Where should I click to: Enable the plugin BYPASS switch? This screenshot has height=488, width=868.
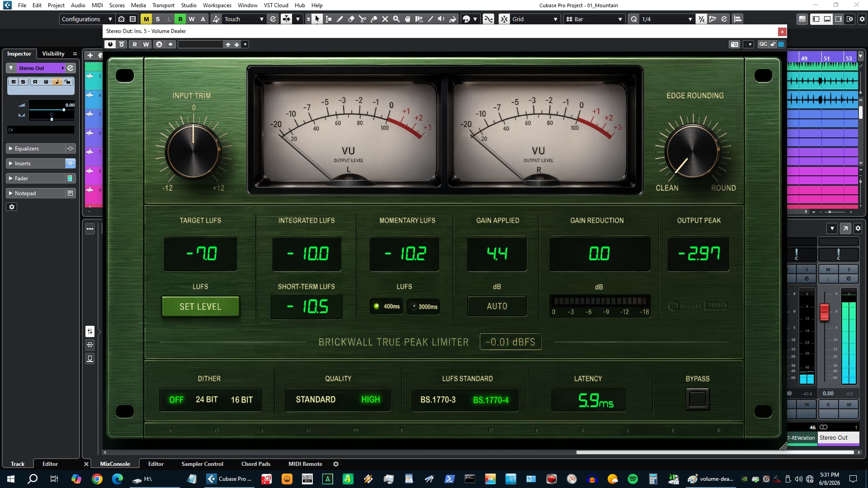697,399
